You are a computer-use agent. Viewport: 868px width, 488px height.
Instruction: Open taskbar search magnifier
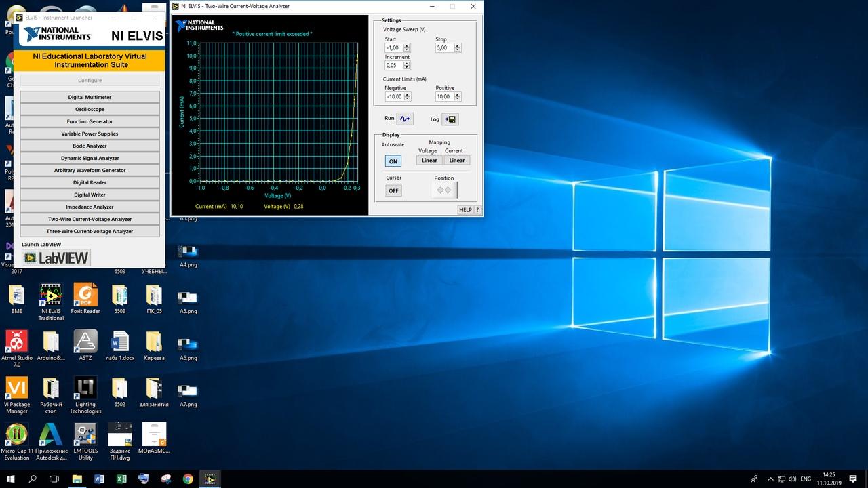(x=33, y=479)
